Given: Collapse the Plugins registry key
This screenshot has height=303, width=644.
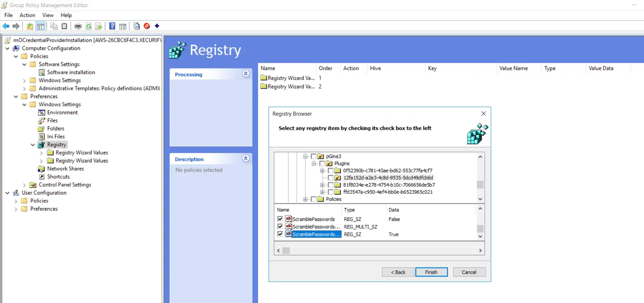Looking at the screenshot, I should coord(314,163).
